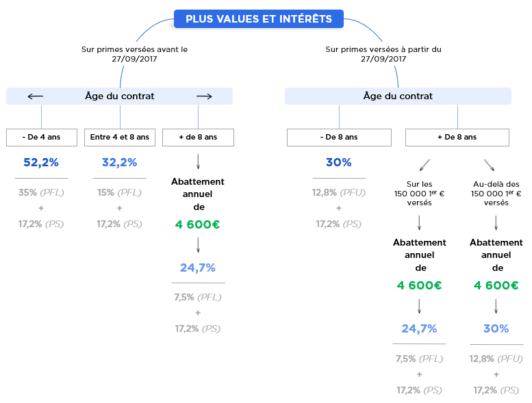The height and width of the screenshot is (403, 532).
Task: Click the 30% rate under '- De 8 ans'
Action: (339, 162)
